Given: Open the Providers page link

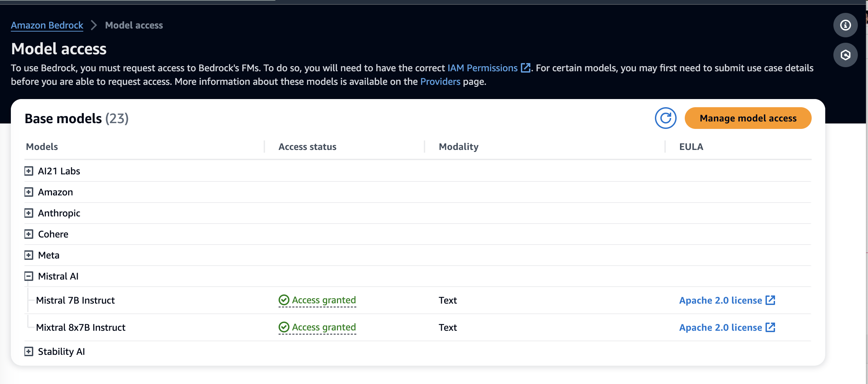Looking at the screenshot, I should (x=440, y=81).
